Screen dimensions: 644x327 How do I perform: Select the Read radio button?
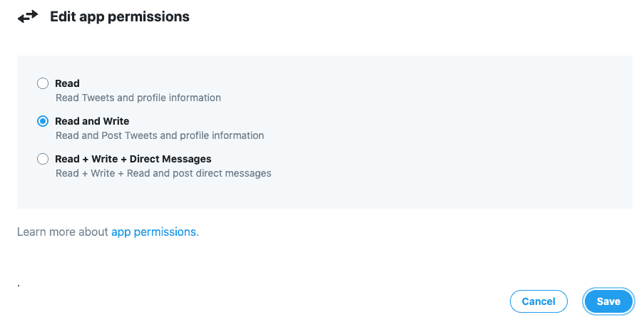(43, 83)
